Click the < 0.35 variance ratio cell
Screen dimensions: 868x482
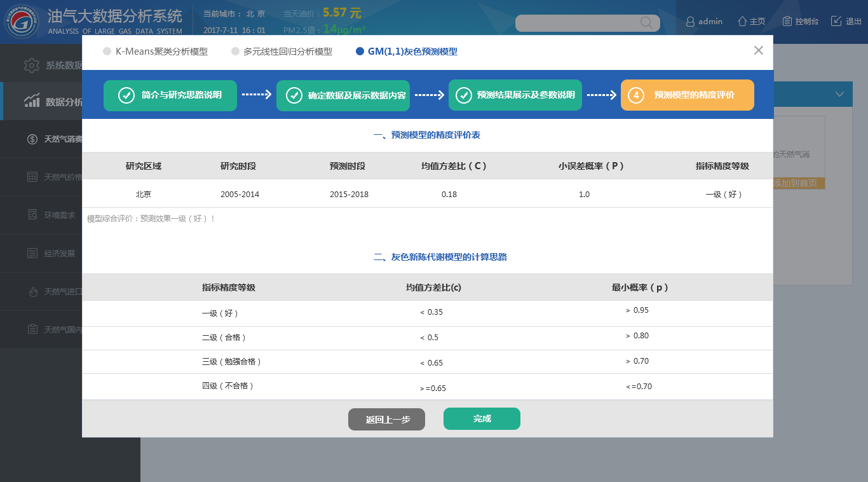click(431, 312)
